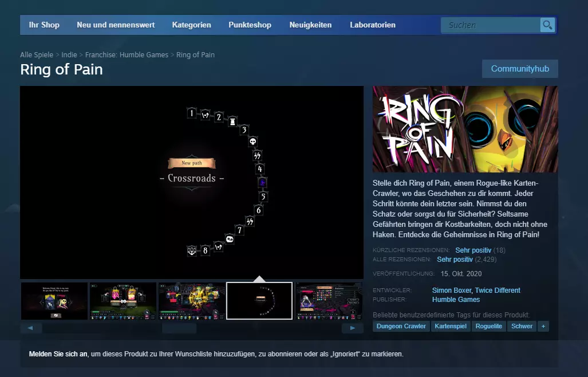The height and width of the screenshot is (377, 588).
Task: Click the Ring of Pain page title
Action: [61, 70]
